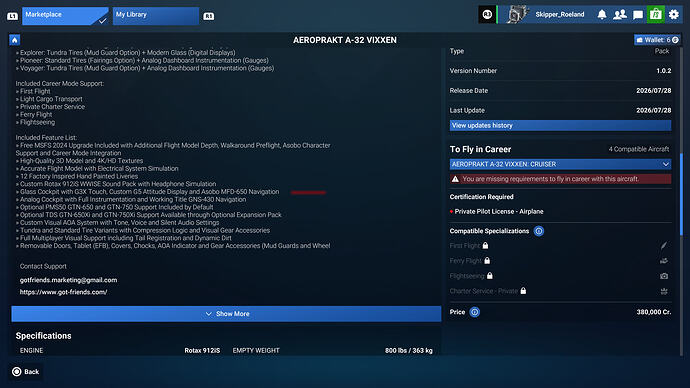The image size is (690, 388).
Task: Click the Skipper_Roeland username
Action: click(x=560, y=15)
